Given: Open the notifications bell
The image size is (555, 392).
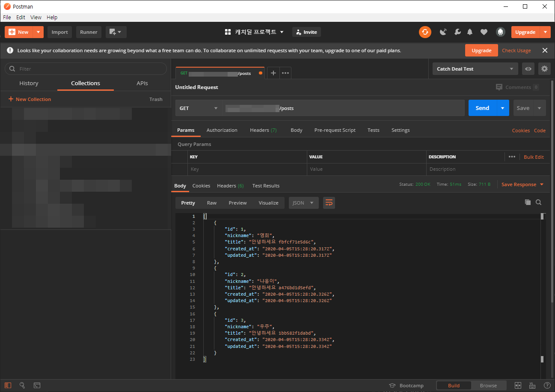Looking at the screenshot, I should click(x=470, y=32).
